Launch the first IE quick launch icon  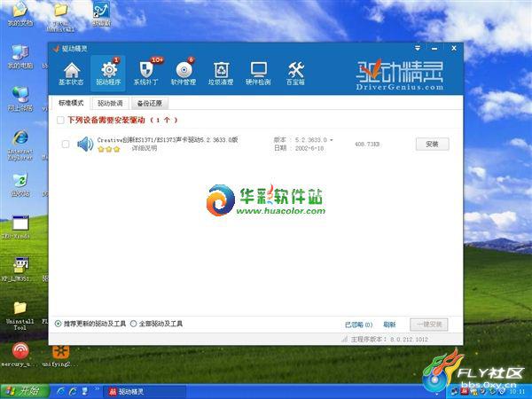click(x=60, y=391)
